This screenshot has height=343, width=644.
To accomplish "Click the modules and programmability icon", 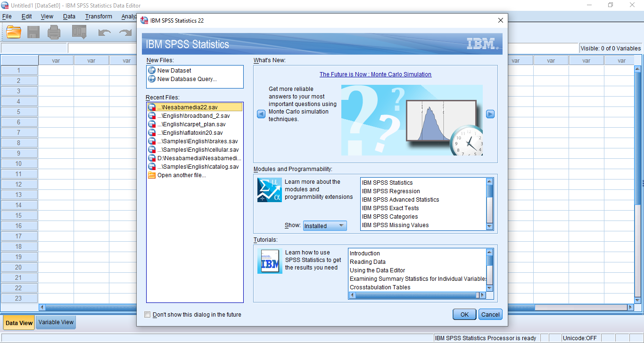I will point(270,190).
